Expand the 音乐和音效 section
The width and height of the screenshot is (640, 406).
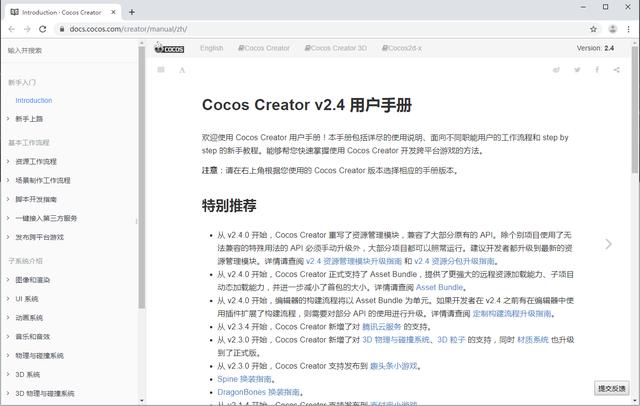pyautogui.click(x=33, y=337)
